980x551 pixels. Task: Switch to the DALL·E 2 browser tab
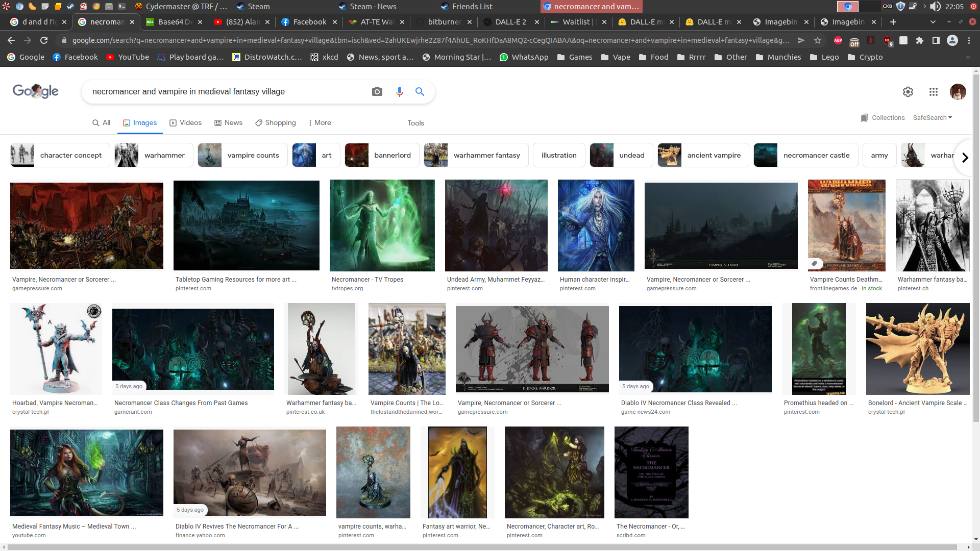click(510, 22)
